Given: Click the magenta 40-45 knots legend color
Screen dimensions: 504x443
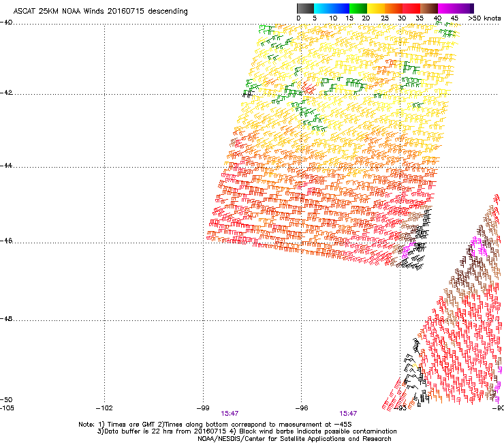Looking at the screenshot, I should coord(447,8).
